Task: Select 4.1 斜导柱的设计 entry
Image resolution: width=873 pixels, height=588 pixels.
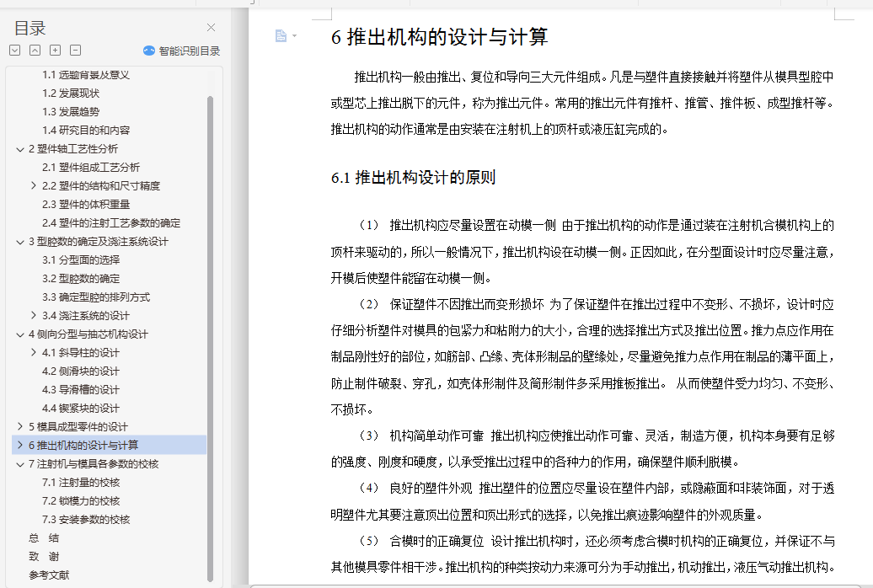Action: (81, 352)
